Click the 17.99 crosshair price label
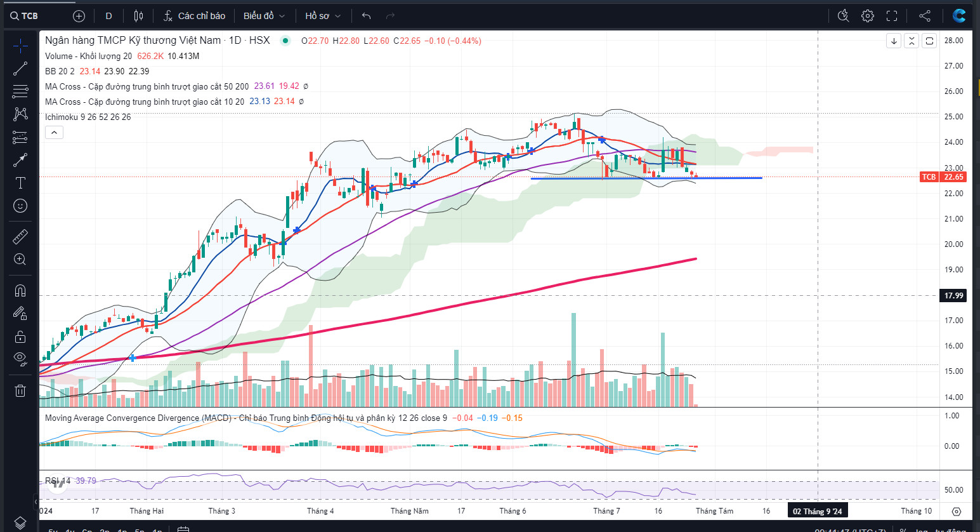 pyautogui.click(x=953, y=296)
